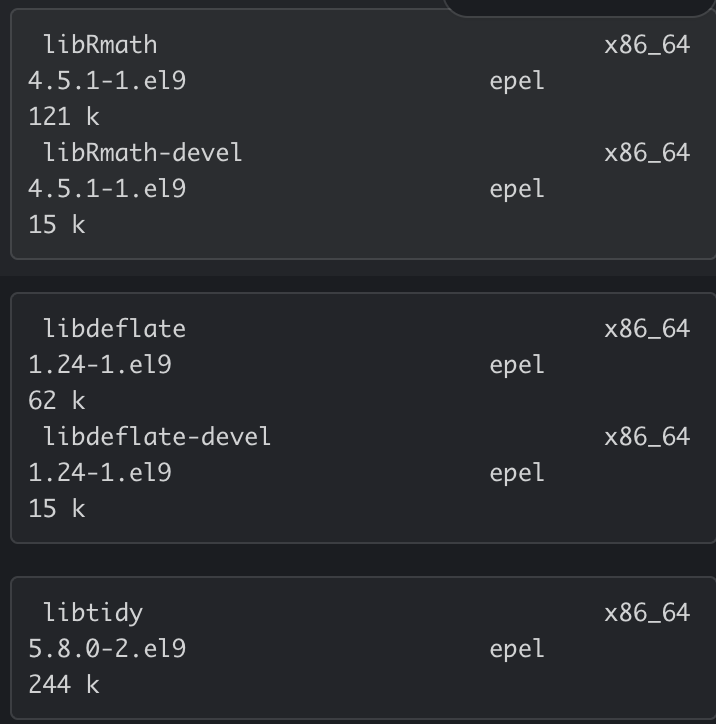The width and height of the screenshot is (716, 724).
Task: Click the 15 k size under libdeflate-devel
Action: [x=57, y=509]
